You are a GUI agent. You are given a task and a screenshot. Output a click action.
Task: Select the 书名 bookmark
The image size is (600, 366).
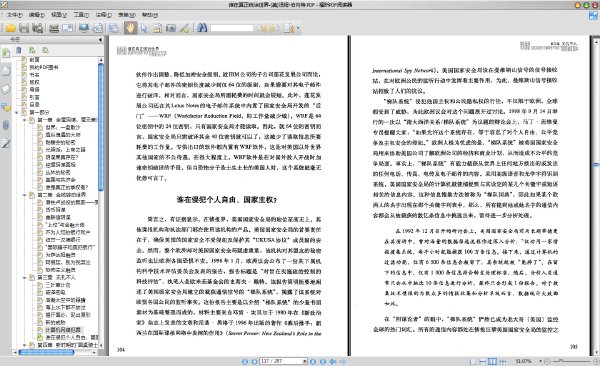pos(34,75)
